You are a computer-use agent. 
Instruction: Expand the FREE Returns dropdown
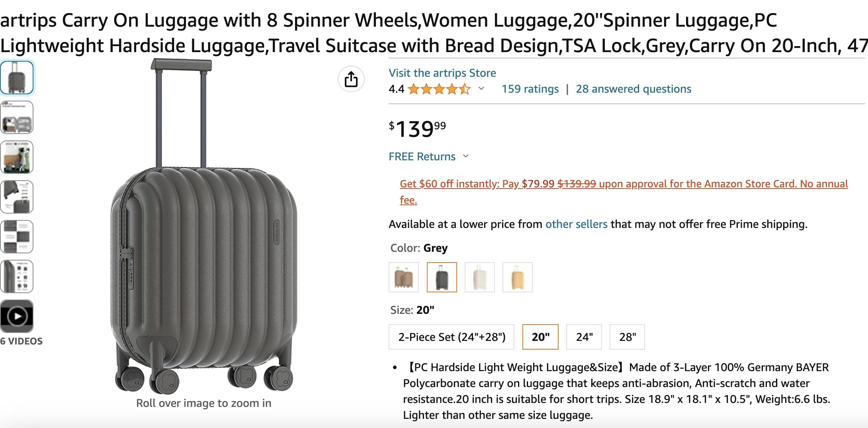pyautogui.click(x=466, y=156)
